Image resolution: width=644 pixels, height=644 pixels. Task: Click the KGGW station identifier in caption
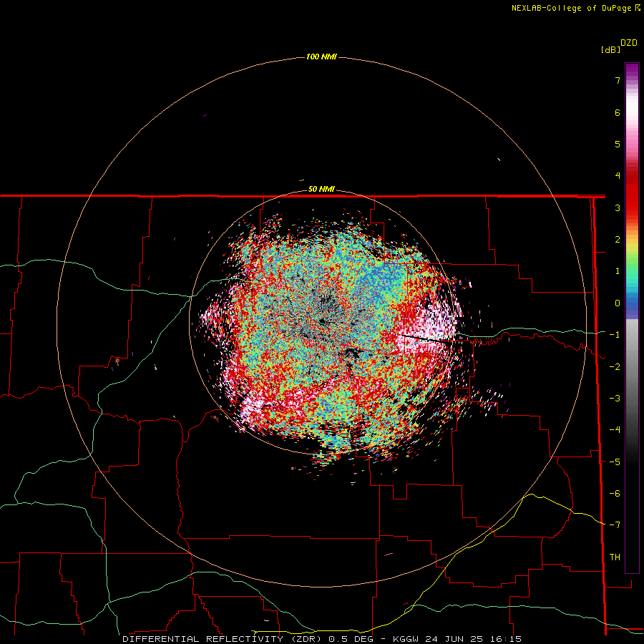[406, 639]
